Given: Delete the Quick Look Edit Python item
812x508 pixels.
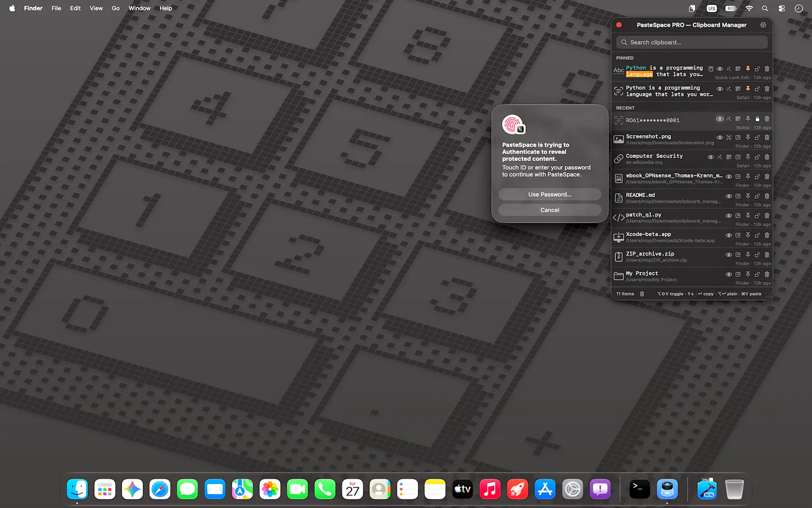Looking at the screenshot, I should (x=767, y=69).
